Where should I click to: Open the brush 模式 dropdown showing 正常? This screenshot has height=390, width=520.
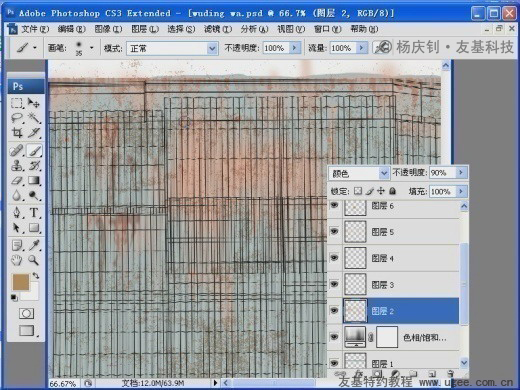[x=172, y=49]
